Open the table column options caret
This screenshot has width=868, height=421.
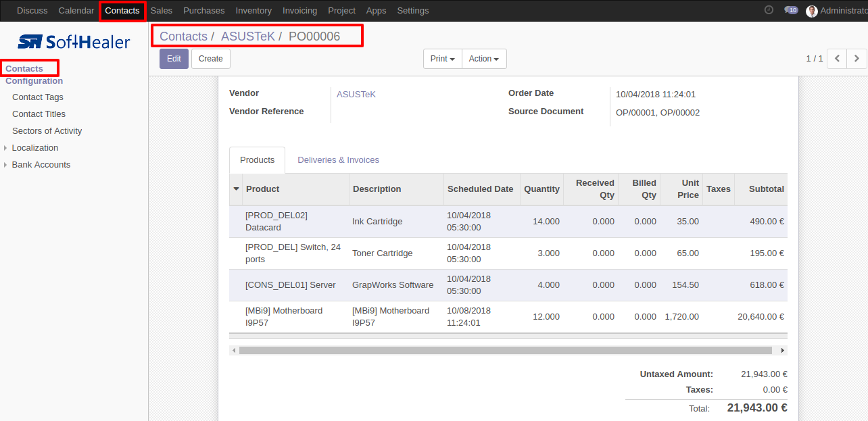click(236, 189)
